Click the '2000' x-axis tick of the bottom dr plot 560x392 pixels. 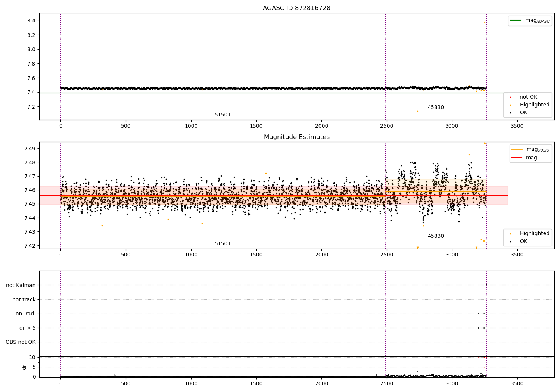[321, 383]
